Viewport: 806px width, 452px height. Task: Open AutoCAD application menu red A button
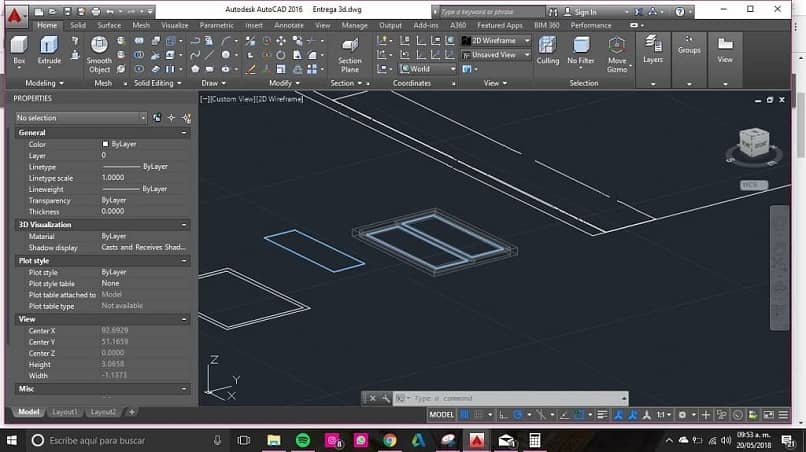tap(15, 16)
